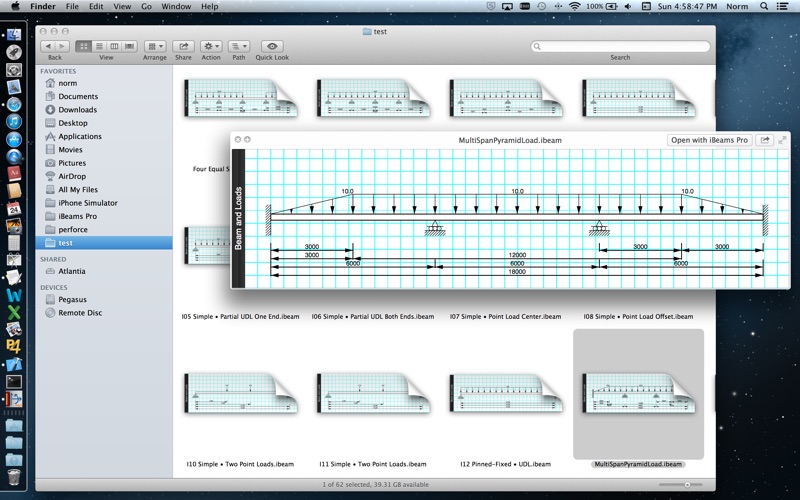Open the Help menu
The width and height of the screenshot is (800, 500).
209,6
